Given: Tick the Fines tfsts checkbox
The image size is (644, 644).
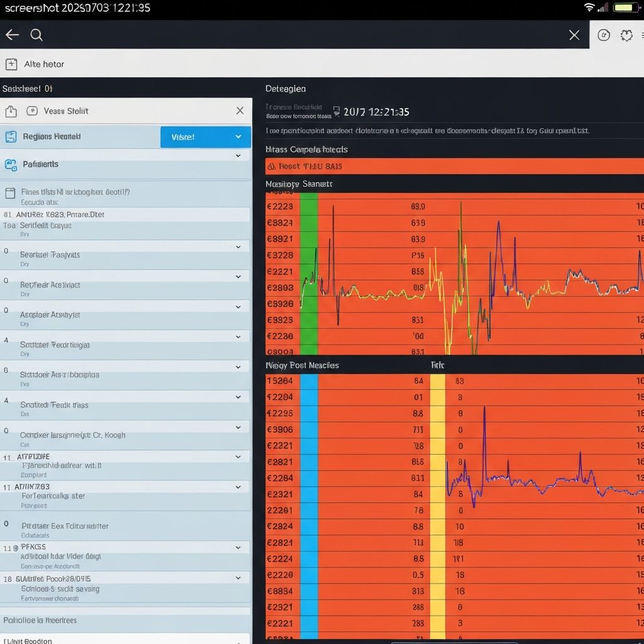Looking at the screenshot, I should tap(9, 193).
